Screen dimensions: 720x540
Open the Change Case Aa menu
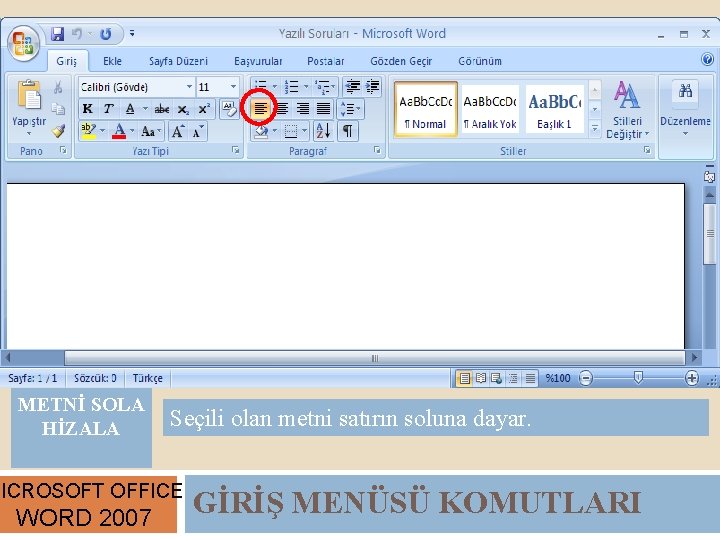(x=150, y=132)
